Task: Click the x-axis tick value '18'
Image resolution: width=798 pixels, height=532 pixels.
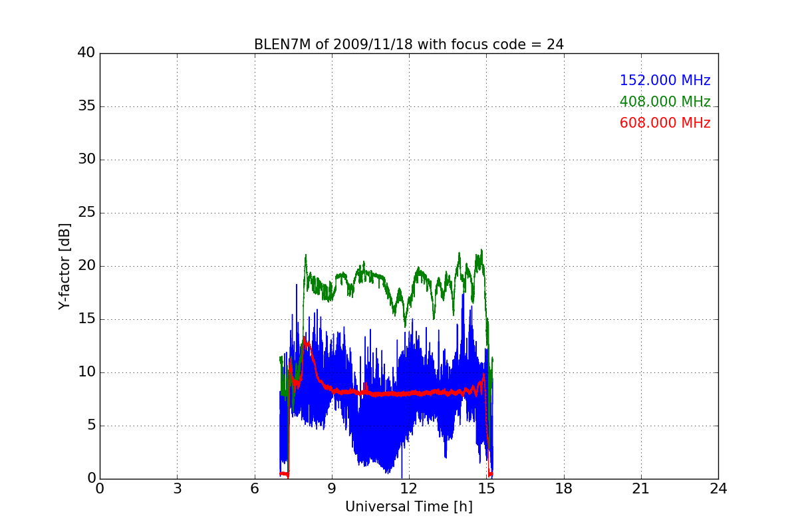Action: click(564, 489)
